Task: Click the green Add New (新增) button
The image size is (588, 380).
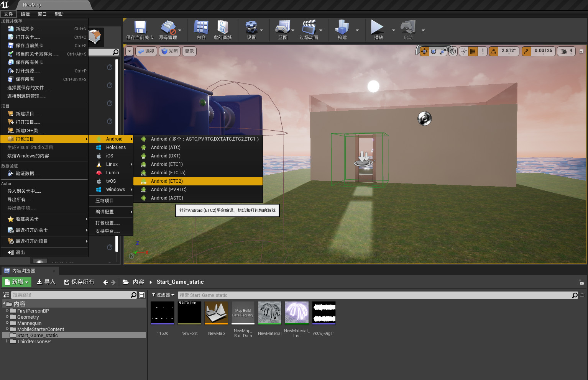Action: click(16, 282)
